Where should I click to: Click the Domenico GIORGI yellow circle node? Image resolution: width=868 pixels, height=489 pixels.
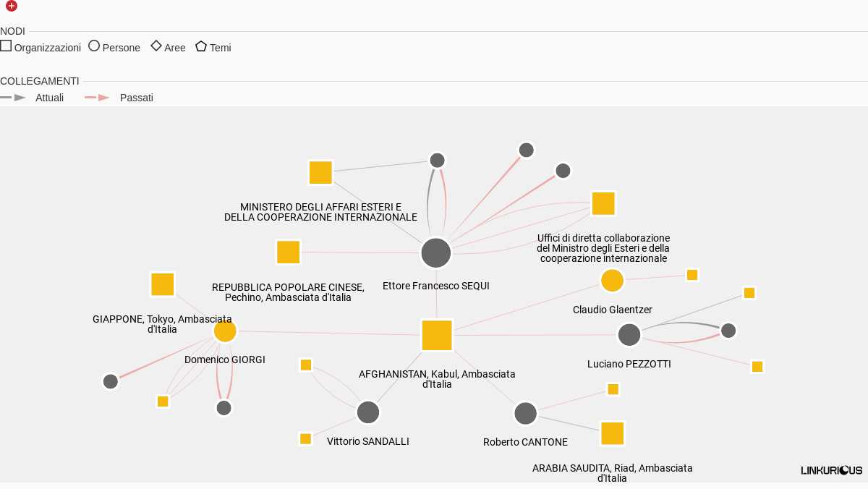(x=225, y=331)
